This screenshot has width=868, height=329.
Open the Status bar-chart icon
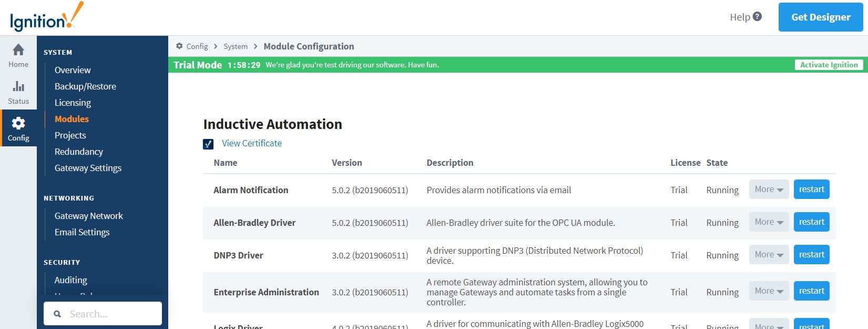[x=18, y=86]
